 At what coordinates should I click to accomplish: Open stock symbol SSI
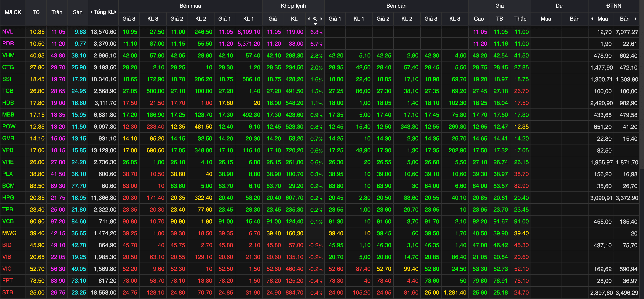tap(7, 79)
